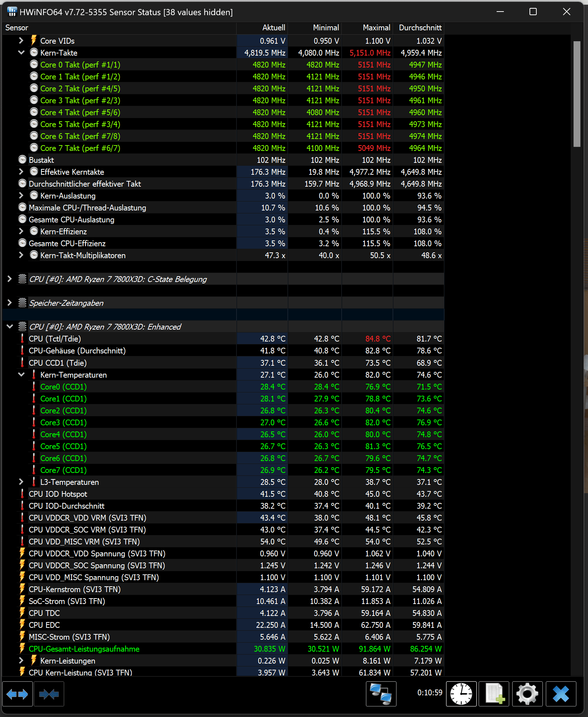Image resolution: width=588 pixels, height=717 pixels.
Task: Click the lightning icon of CPU-Gesamt-Leistungsaufnahme
Action: coord(22,648)
